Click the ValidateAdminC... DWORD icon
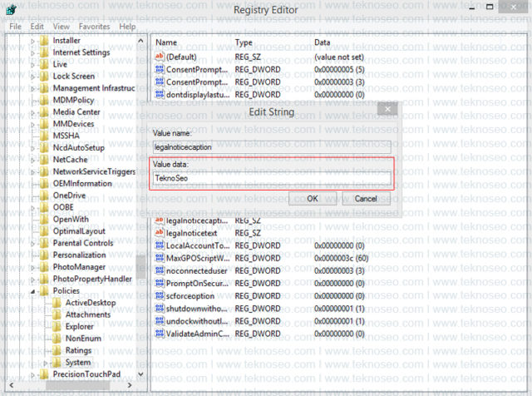This screenshot has width=532, height=396. click(x=160, y=334)
